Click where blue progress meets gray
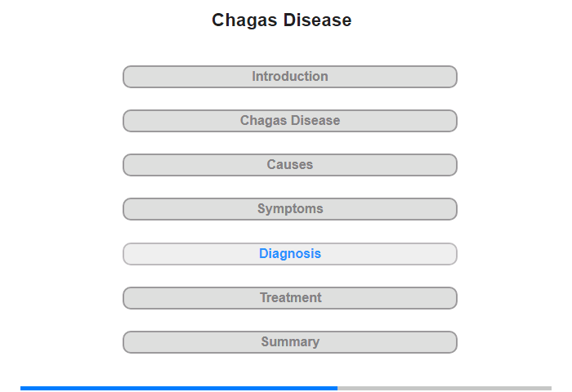572x392 pixels. [x=337, y=388]
